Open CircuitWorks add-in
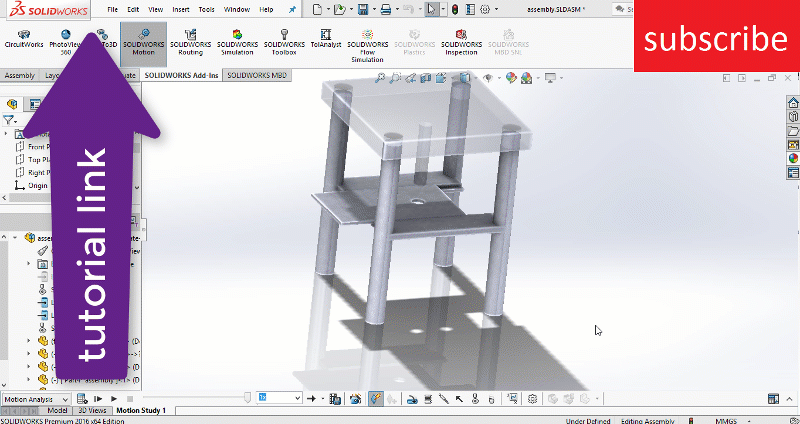 click(x=23, y=39)
